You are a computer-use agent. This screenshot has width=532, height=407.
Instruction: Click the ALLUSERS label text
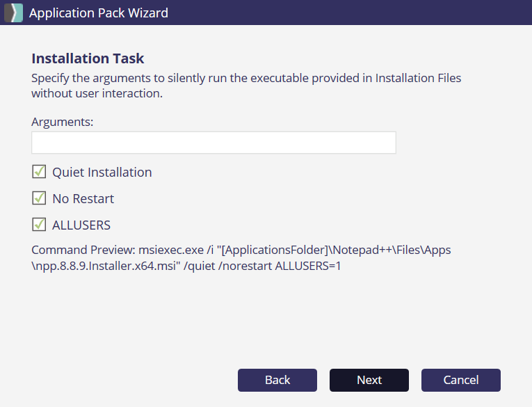81,225
